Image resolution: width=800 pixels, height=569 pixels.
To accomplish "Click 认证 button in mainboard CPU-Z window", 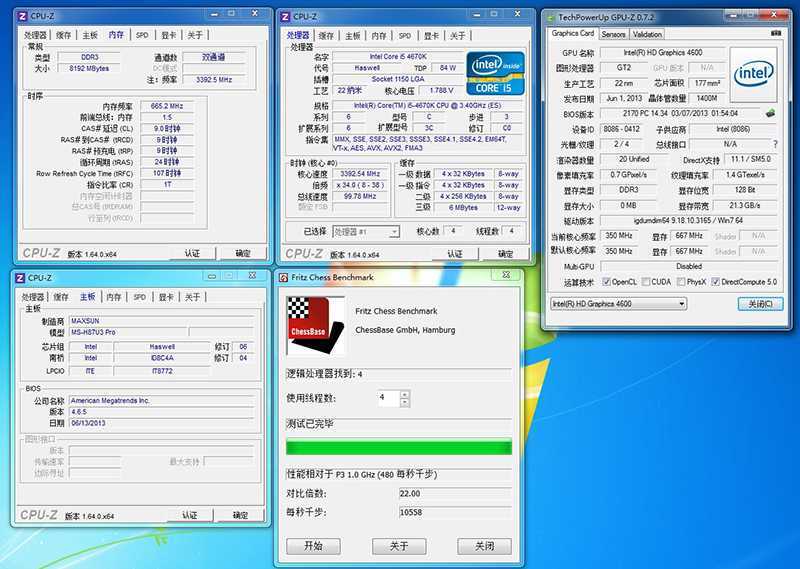I will point(190,515).
